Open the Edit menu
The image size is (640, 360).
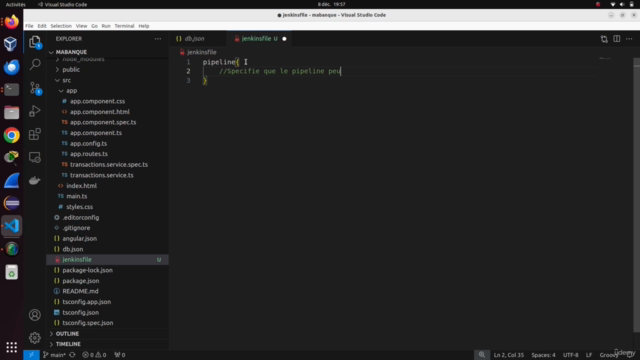pyautogui.click(x=42, y=26)
